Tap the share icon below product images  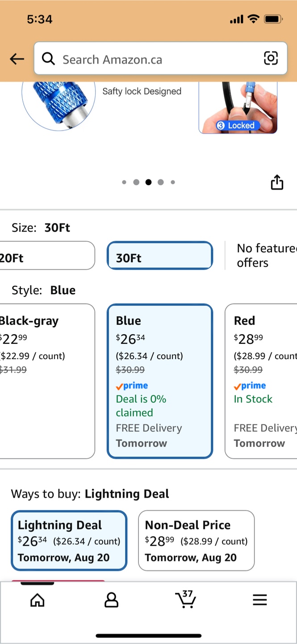pos(277,182)
